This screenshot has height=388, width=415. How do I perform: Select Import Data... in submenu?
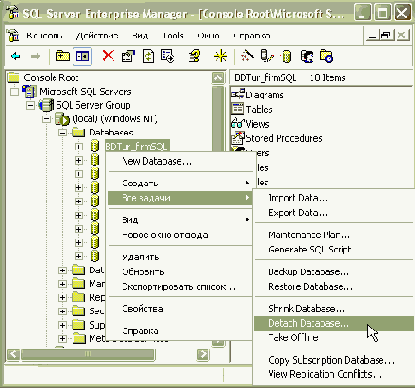(x=334, y=198)
